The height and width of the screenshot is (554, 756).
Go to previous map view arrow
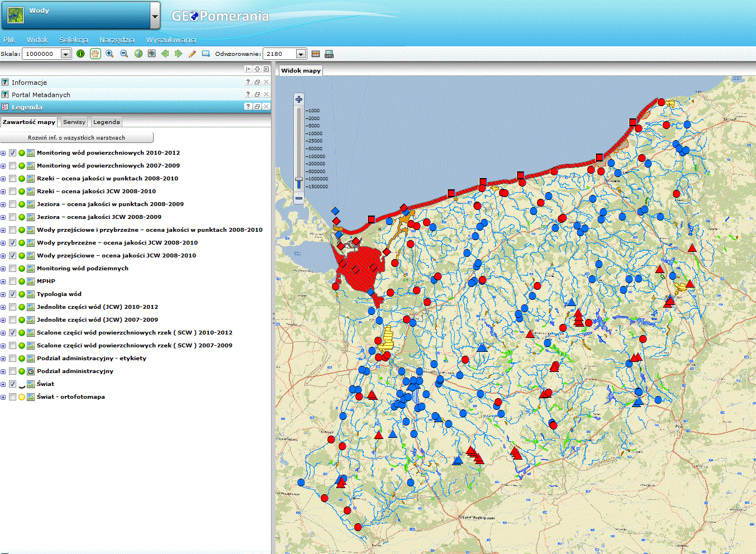[165, 54]
